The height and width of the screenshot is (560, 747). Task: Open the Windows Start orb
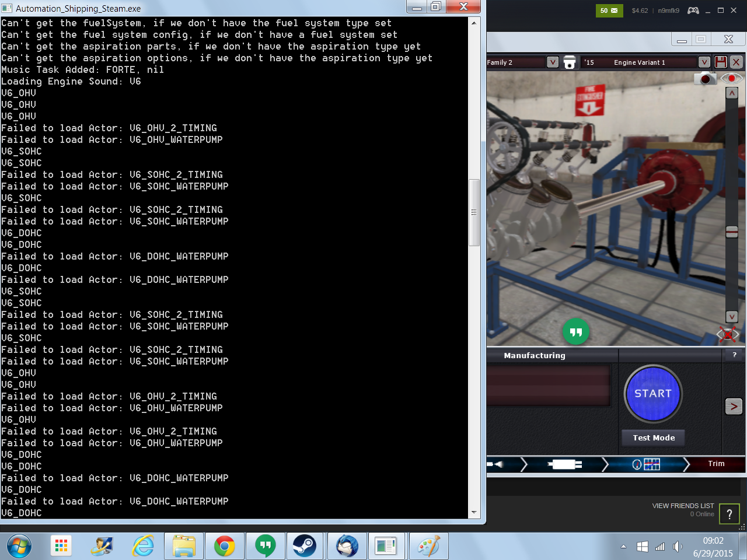(19, 547)
